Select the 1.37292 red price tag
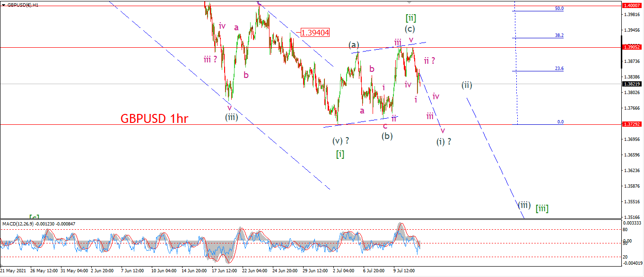Viewport: 644px width, 277px height. (632, 124)
